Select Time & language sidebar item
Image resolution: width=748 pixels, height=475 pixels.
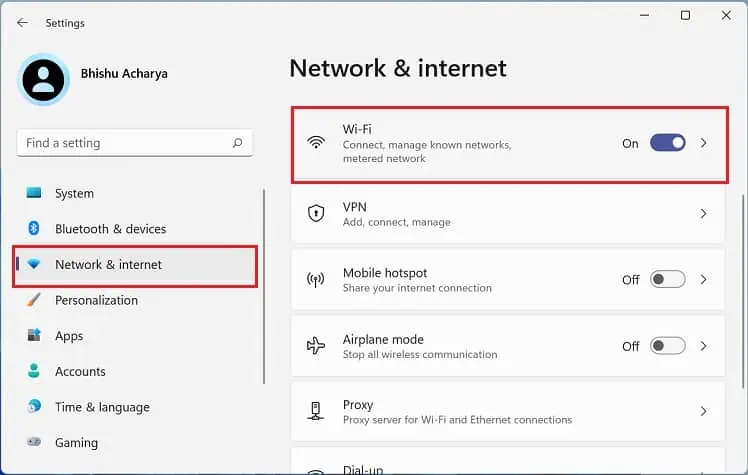tap(102, 407)
